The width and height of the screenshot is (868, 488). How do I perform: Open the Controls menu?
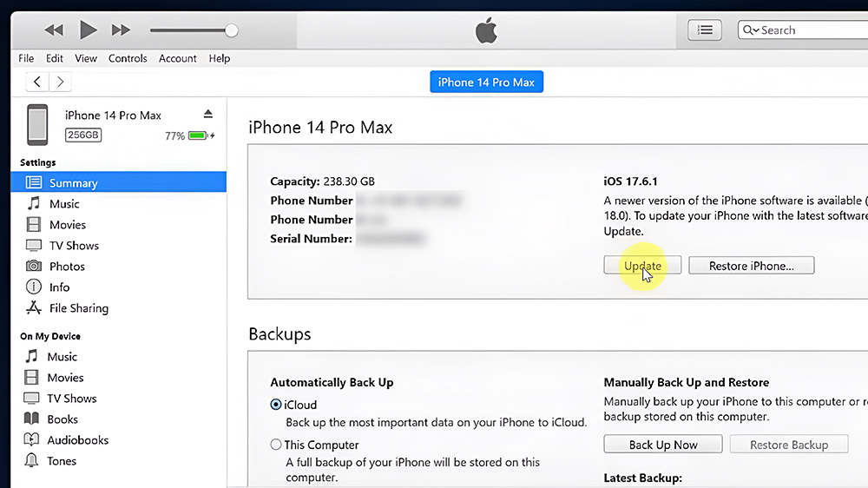tap(128, 58)
